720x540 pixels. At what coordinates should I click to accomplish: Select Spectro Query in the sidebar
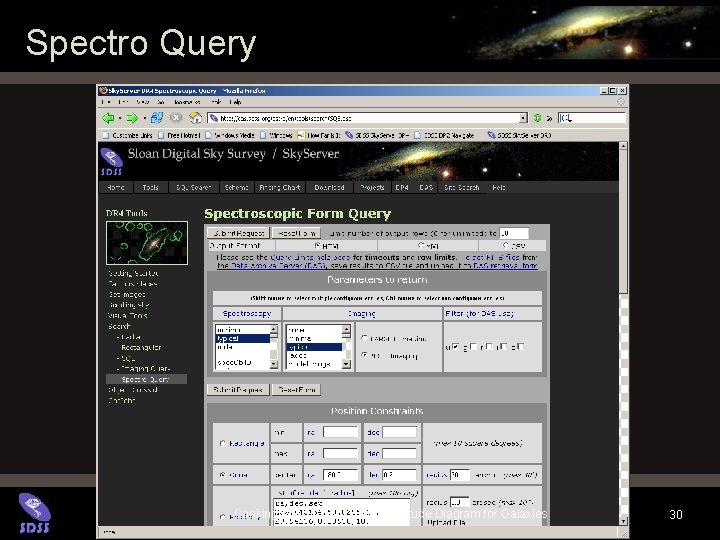[146, 379]
